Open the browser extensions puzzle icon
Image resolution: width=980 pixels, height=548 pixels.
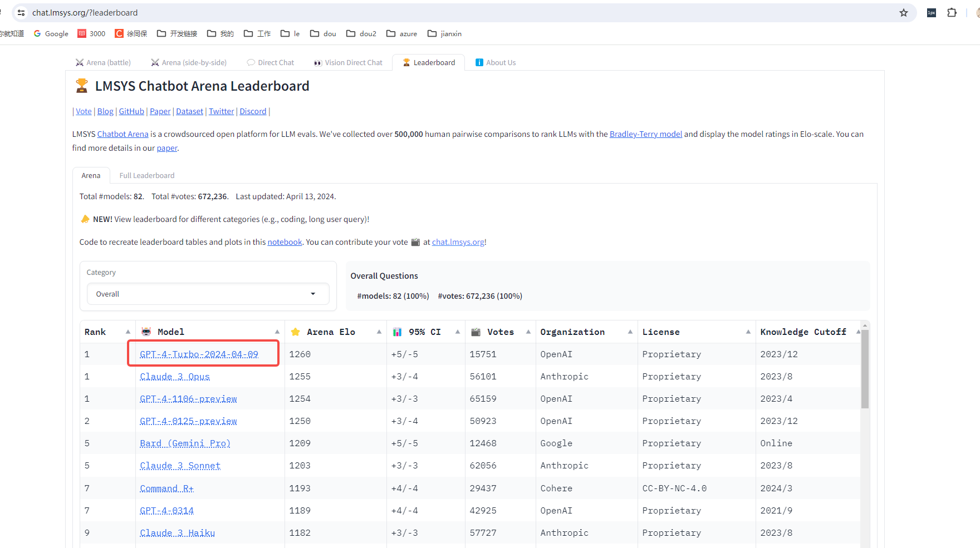pos(952,13)
